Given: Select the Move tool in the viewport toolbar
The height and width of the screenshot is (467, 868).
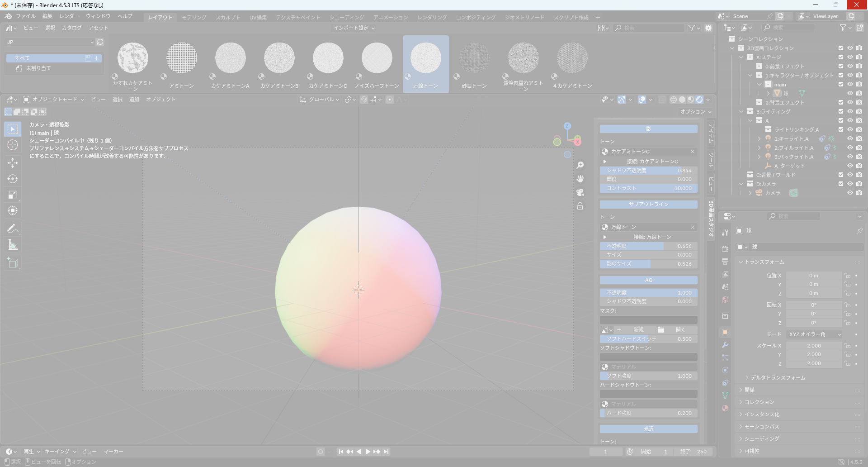Looking at the screenshot, I should click(x=13, y=162).
